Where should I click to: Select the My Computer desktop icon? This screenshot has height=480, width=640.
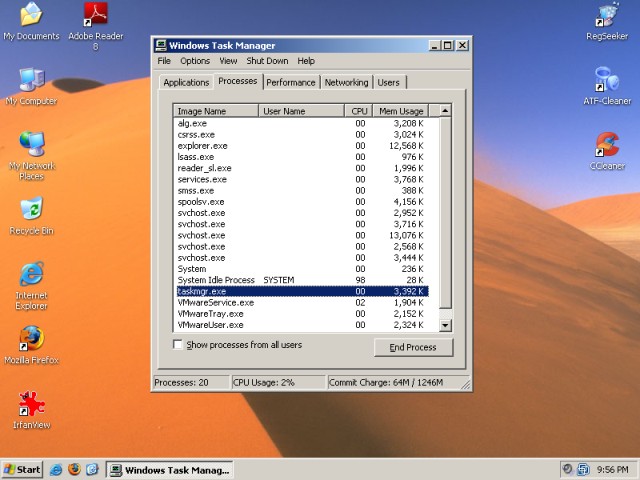[x=31, y=86]
